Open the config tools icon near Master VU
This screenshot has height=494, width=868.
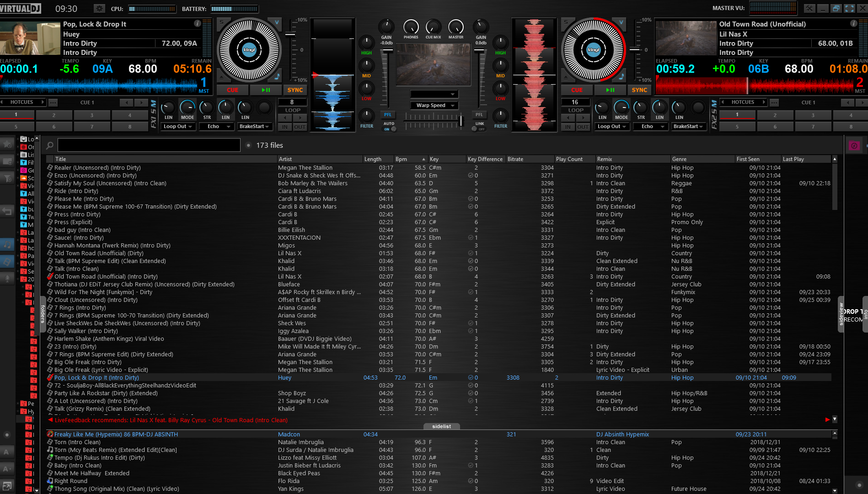click(809, 8)
